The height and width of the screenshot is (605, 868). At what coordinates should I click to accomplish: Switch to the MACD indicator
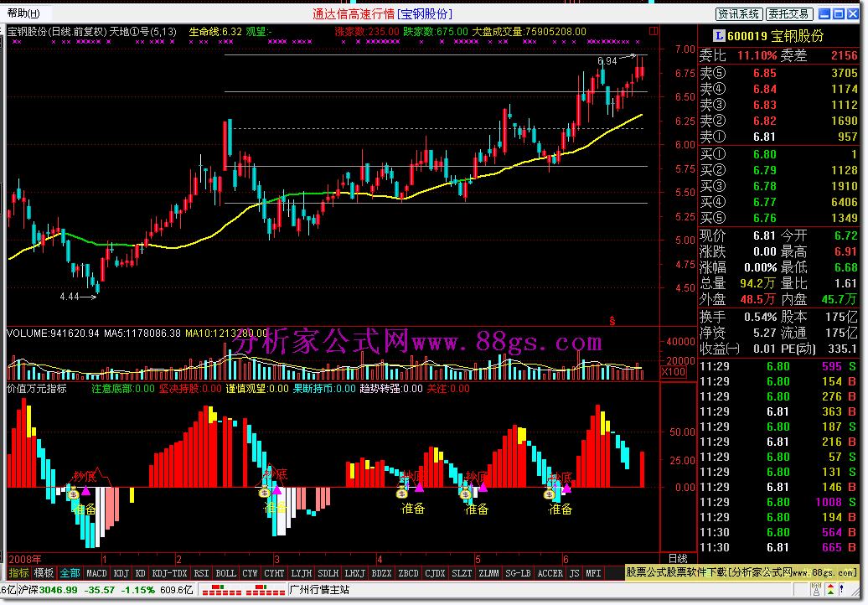pyautogui.click(x=96, y=573)
